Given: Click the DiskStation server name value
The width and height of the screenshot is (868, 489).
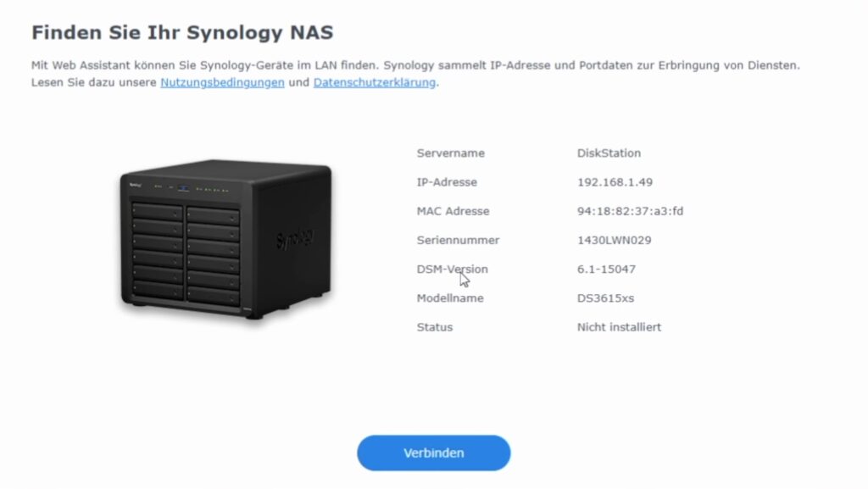Looking at the screenshot, I should coord(609,153).
